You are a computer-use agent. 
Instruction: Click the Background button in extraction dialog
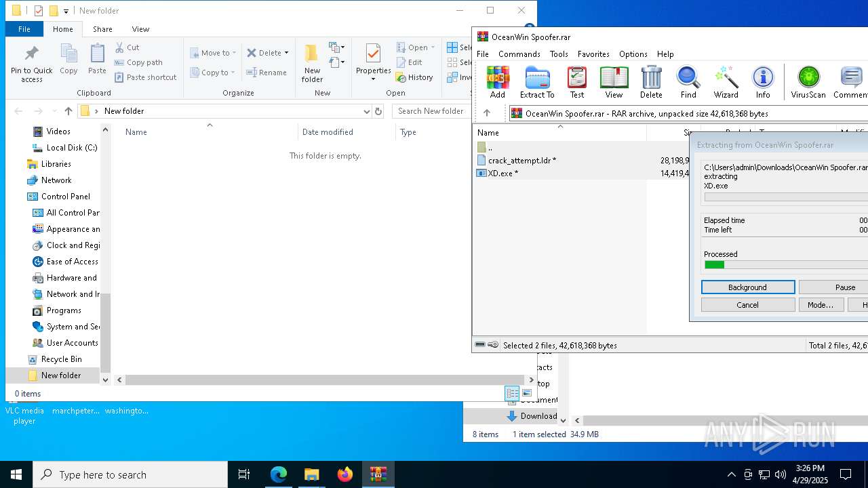pyautogui.click(x=747, y=287)
